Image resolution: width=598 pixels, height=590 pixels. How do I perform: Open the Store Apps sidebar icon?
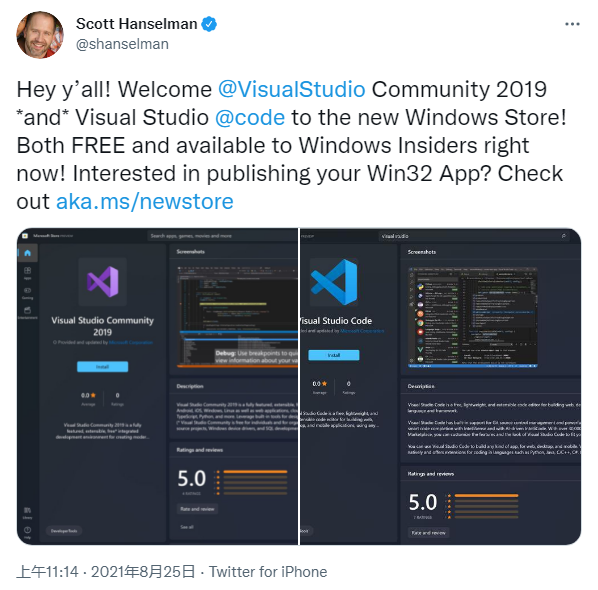[27, 273]
